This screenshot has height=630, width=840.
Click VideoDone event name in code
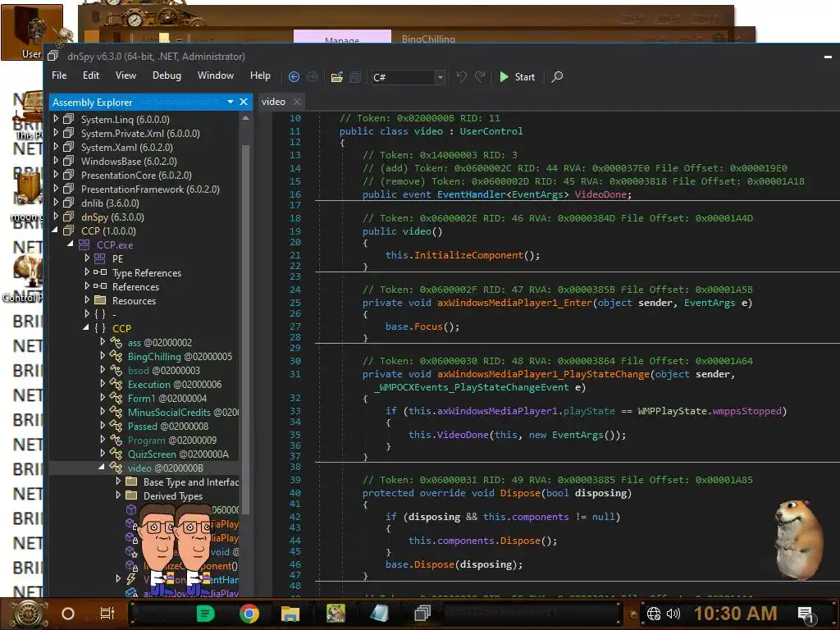click(600, 194)
